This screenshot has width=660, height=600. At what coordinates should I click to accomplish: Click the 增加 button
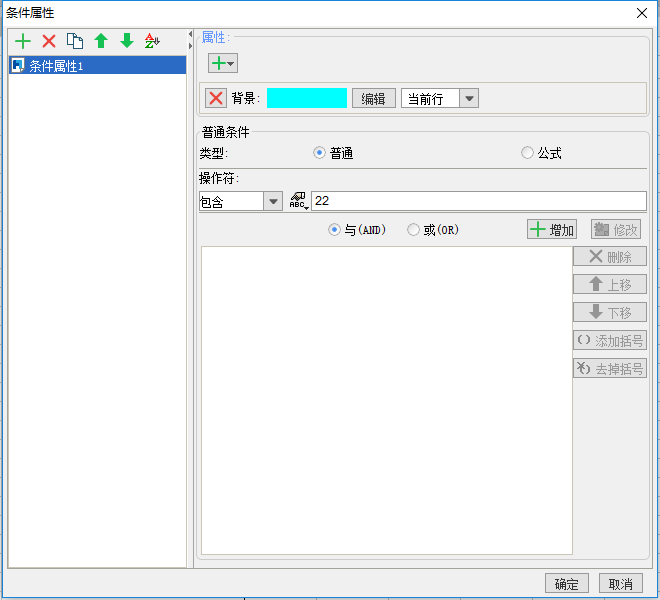pos(552,229)
